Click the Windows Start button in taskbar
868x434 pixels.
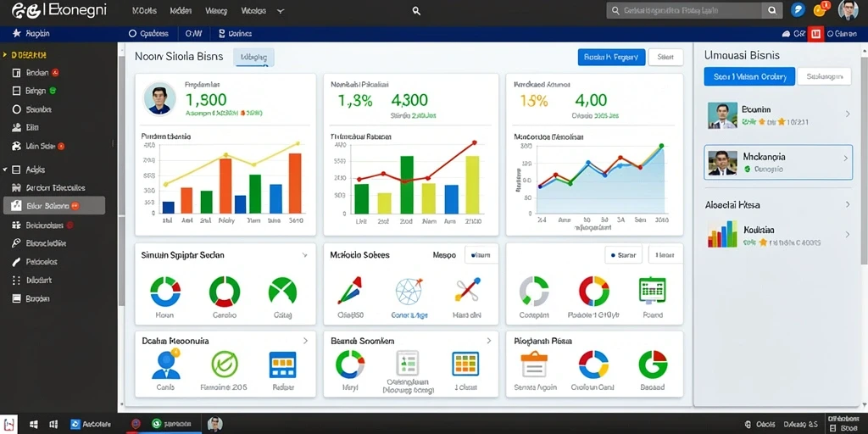tap(34, 425)
